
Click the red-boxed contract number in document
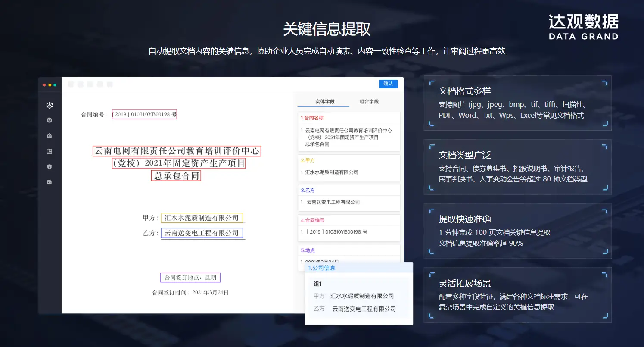(144, 114)
